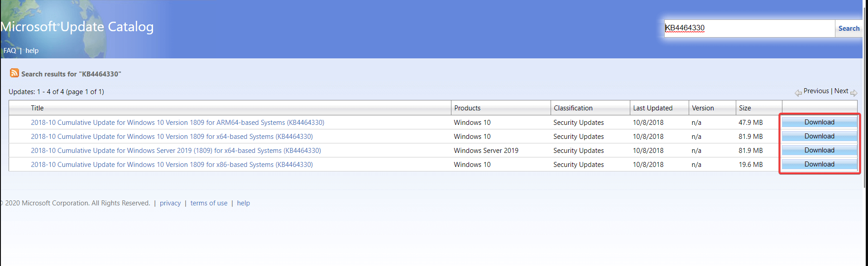Click the RSS feed icon beside search results
868x266 pixels.
[14, 73]
